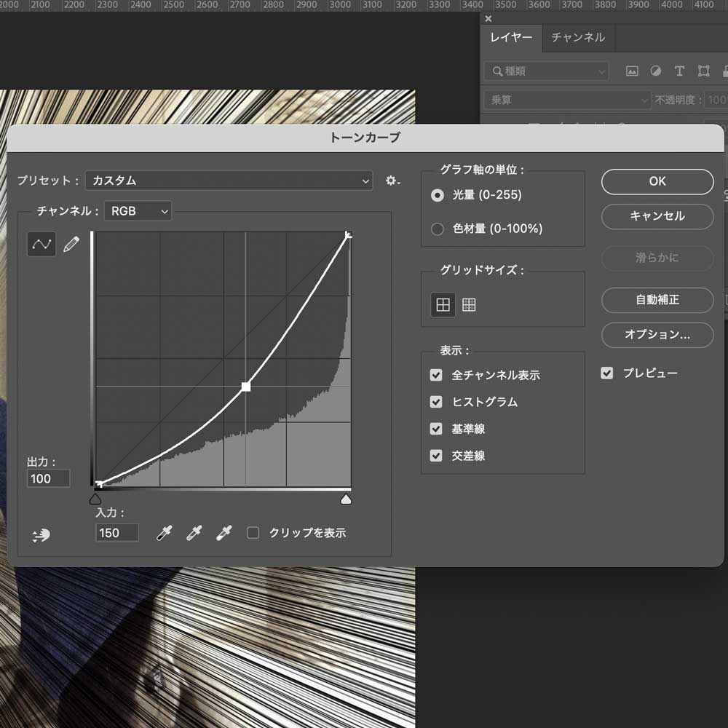Open the チャンネル dropdown showing RGB
Image resolution: width=728 pixels, height=728 pixels.
(138, 211)
